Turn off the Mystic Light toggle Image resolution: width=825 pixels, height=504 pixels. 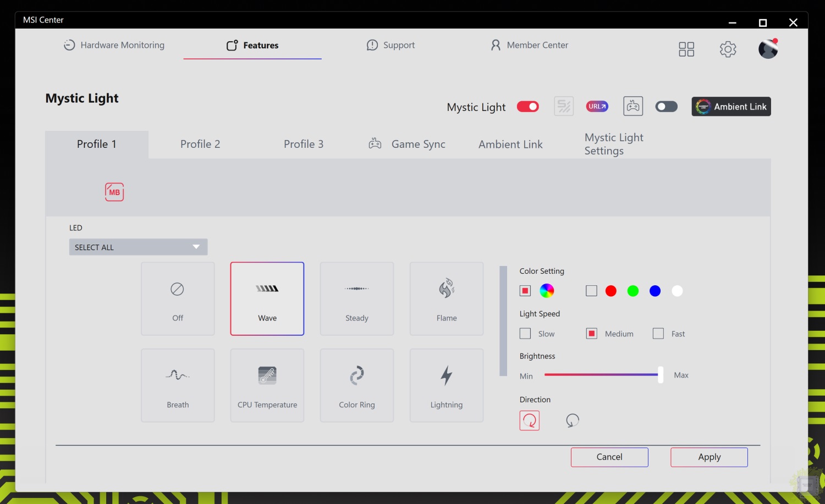coord(527,107)
